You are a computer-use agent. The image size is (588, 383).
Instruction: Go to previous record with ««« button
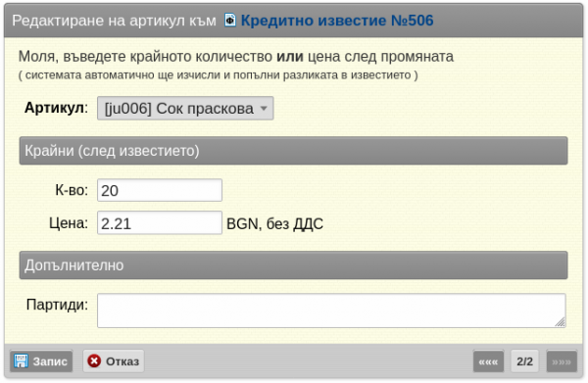pyautogui.click(x=488, y=361)
